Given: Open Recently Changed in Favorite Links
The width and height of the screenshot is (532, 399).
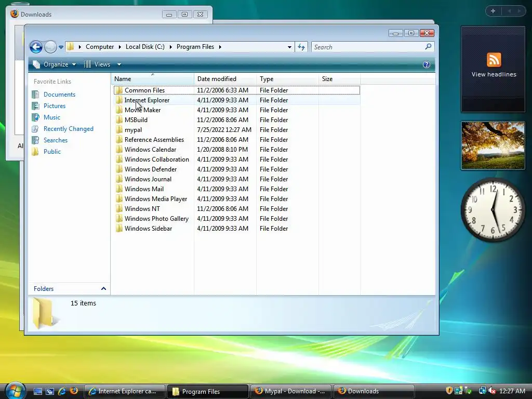Looking at the screenshot, I should tap(68, 129).
